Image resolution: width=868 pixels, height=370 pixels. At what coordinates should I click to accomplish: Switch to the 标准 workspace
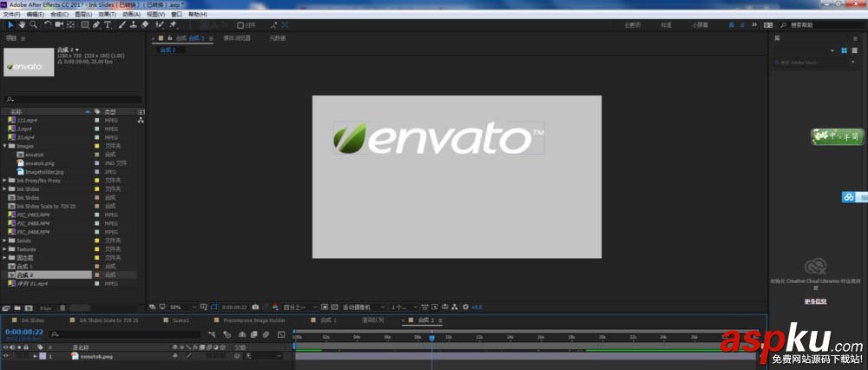tap(667, 25)
